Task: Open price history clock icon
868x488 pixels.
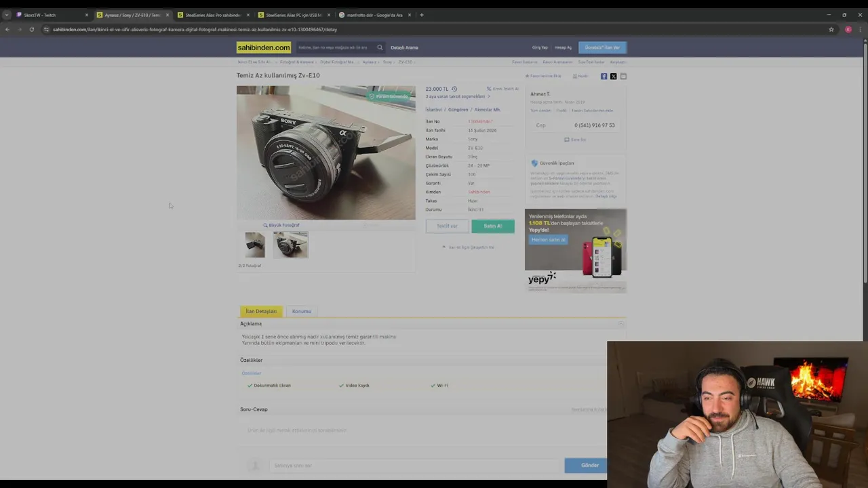Action: (454, 89)
